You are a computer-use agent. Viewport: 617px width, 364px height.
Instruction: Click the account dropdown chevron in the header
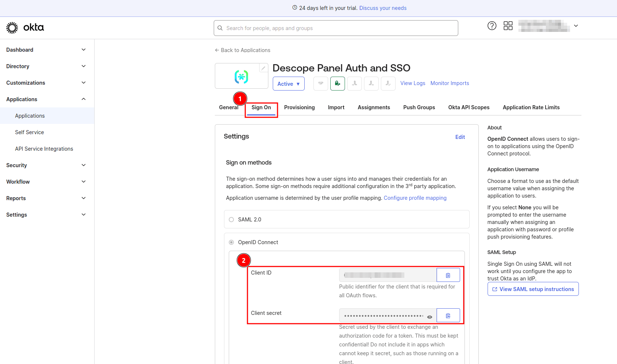pos(576,26)
